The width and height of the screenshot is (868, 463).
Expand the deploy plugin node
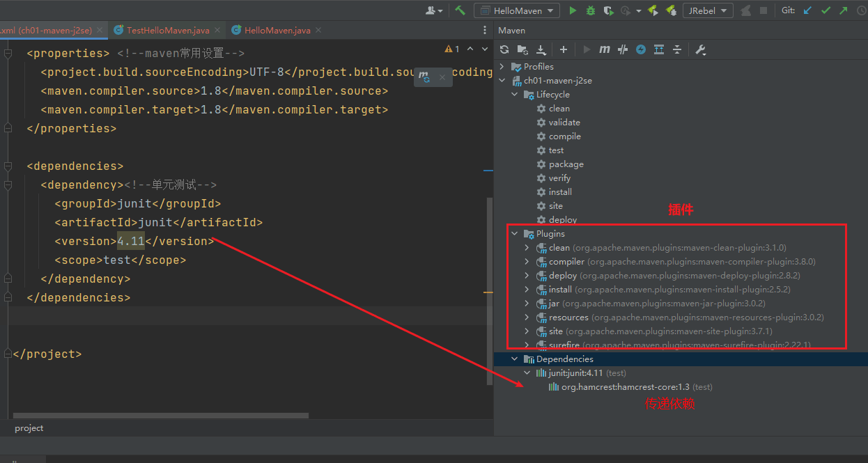527,276
